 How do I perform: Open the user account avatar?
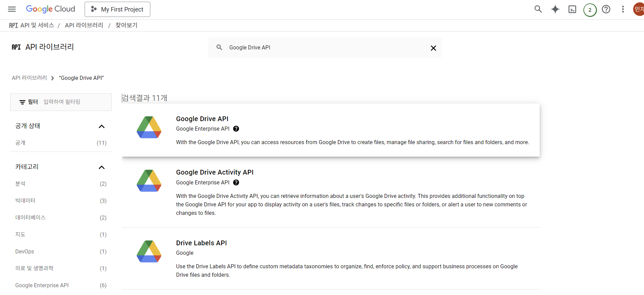pyautogui.click(x=639, y=9)
